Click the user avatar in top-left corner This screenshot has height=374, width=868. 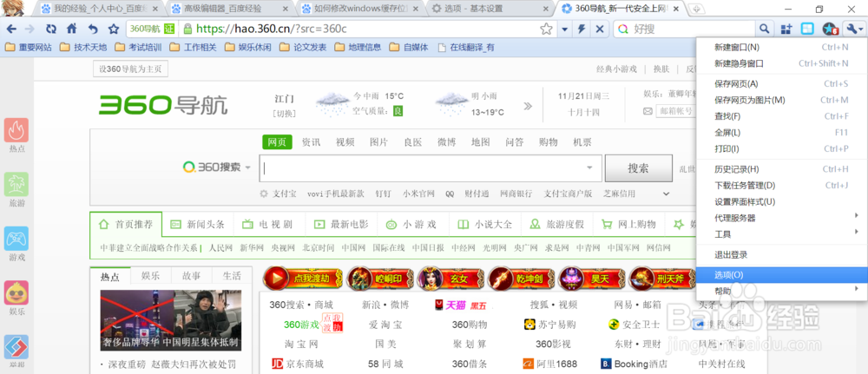[11, 8]
